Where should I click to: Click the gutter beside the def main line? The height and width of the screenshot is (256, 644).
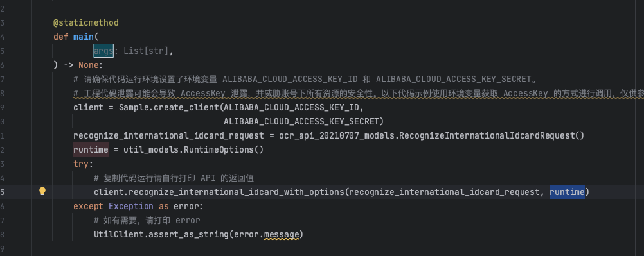click(15, 37)
